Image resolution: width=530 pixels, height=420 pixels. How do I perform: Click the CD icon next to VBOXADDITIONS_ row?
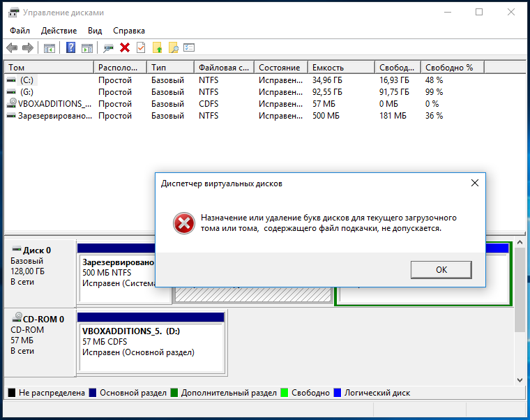coord(12,103)
